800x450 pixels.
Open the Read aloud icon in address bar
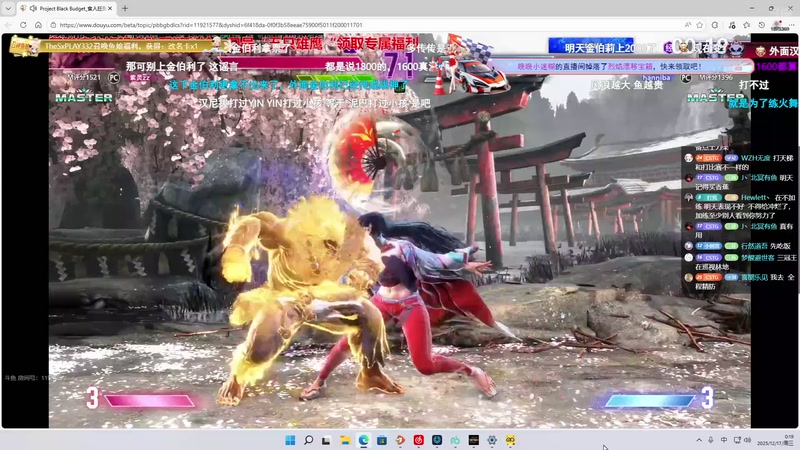coord(688,24)
